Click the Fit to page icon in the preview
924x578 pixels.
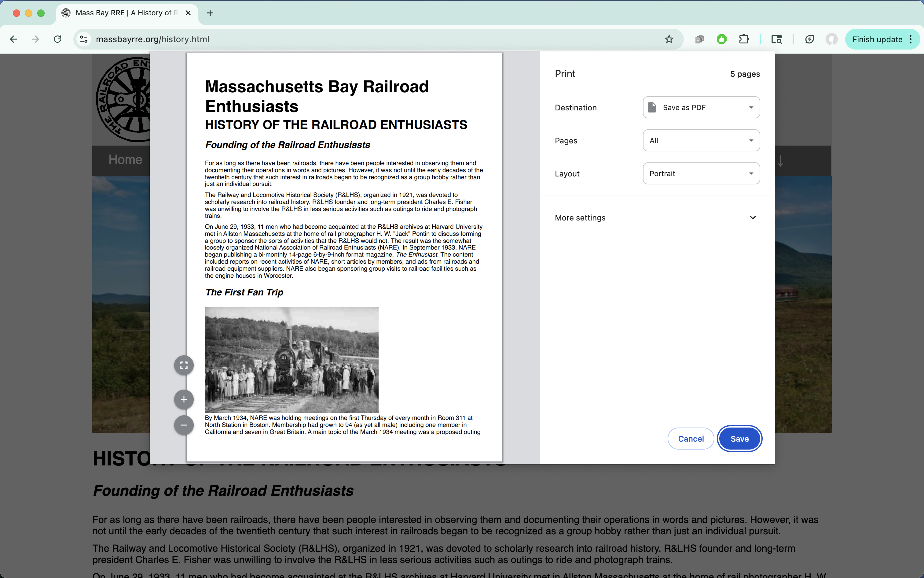tap(184, 365)
